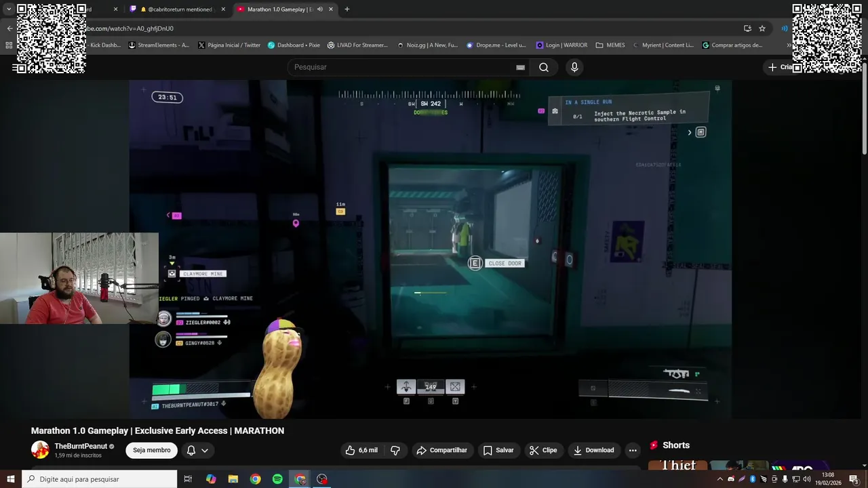This screenshot has width=868, height=488.
Task: Dislike the Marathon gameplay video
Action: point(395,450)
